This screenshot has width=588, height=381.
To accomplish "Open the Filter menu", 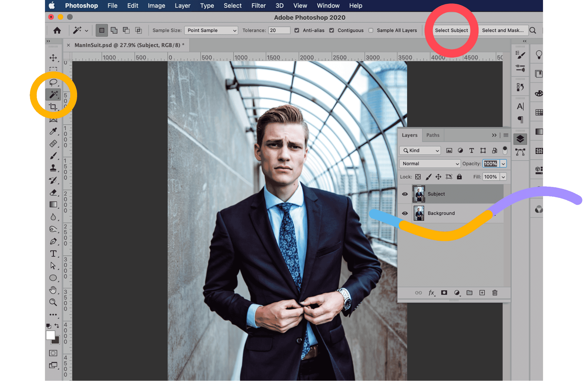I will (x=258, y=6).
